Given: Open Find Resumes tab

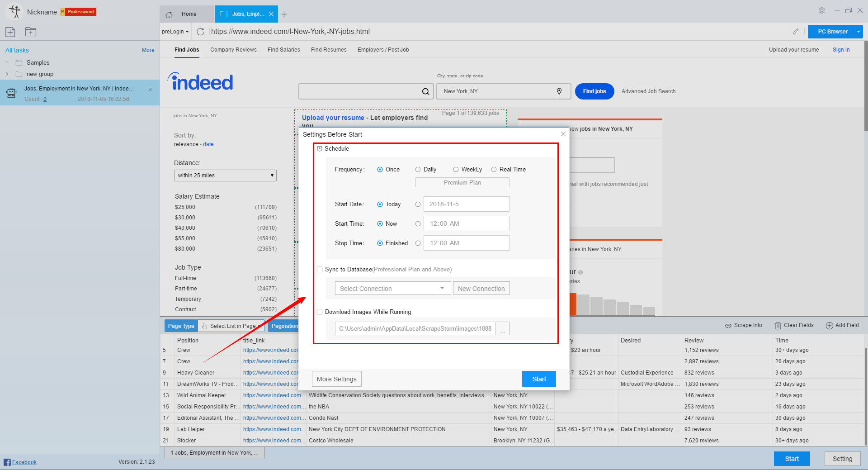Looking at the screenshot, I should [x=329, y=50].
